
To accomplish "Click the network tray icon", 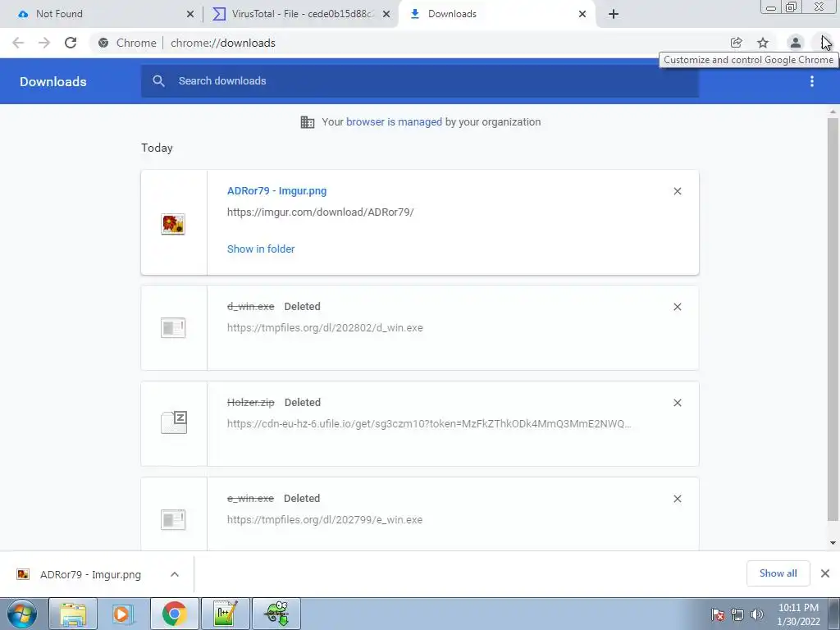I will (737, 614).
